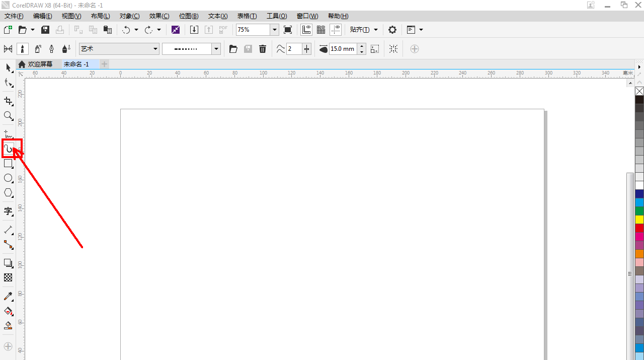Select the Polygon tool
Screen dimensions: 644x360
click(x=8, y=193)
